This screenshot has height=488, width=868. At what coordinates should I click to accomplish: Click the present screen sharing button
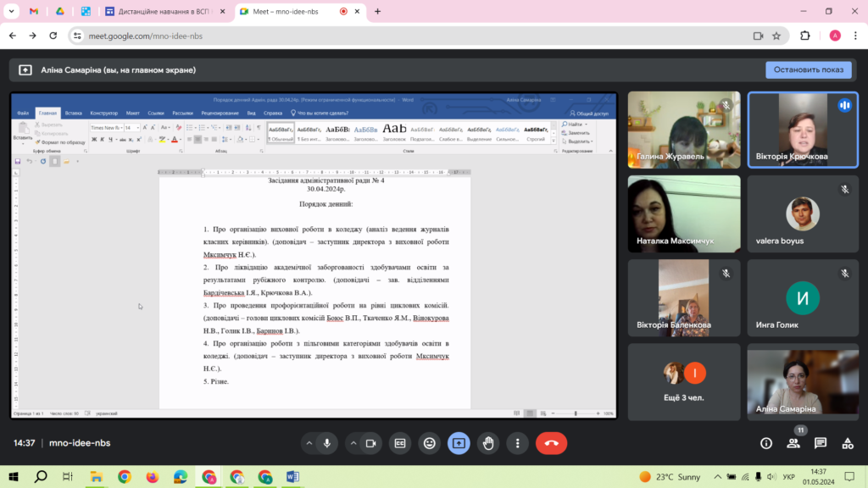(x=459, y=443)
